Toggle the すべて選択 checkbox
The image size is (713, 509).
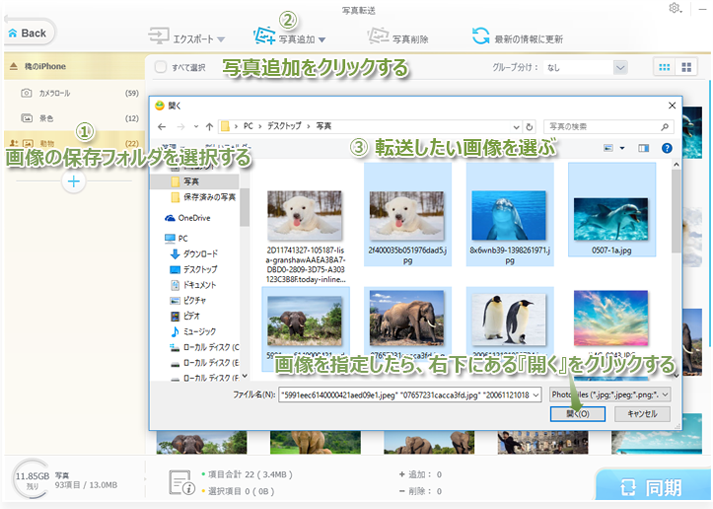click(161, 67)
